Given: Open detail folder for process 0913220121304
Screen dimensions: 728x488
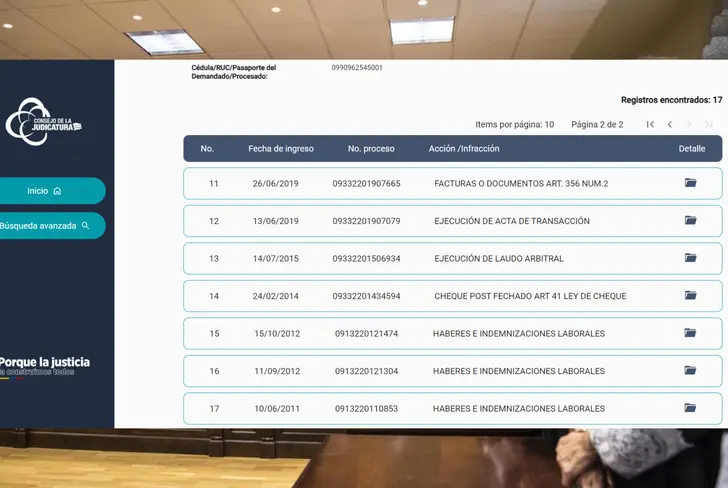Looking at the screenshot, I should [x=690, y=371].
